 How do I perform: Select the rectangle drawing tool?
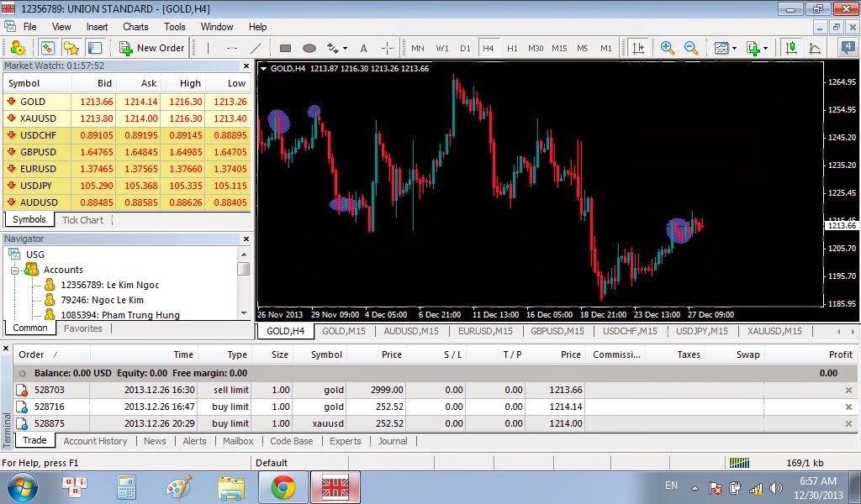click(x=284, y=48)
